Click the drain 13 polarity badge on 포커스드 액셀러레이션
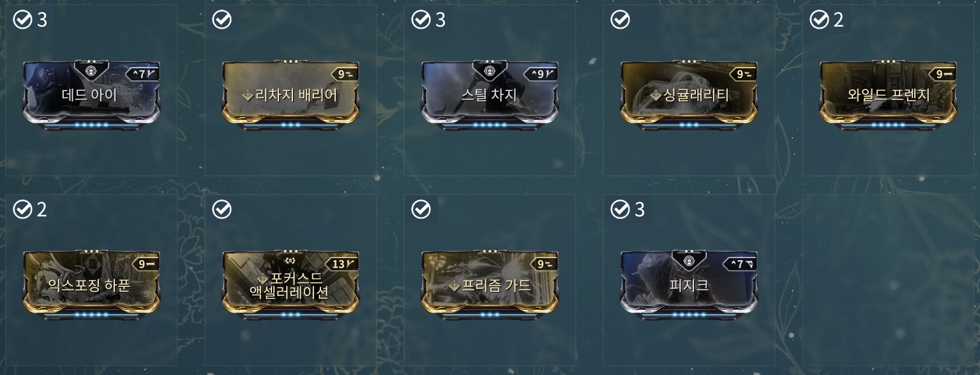Screen dimensions: 980x375 (342, 263)
